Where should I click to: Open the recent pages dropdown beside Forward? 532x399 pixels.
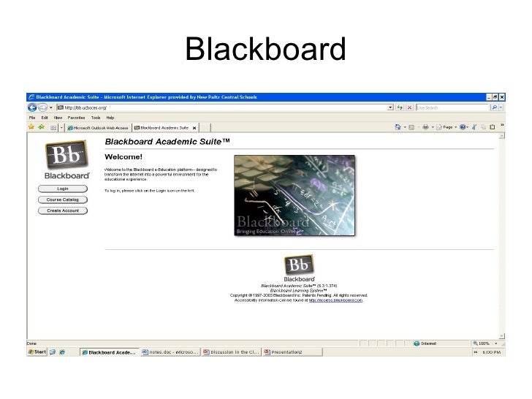(51, 107)
